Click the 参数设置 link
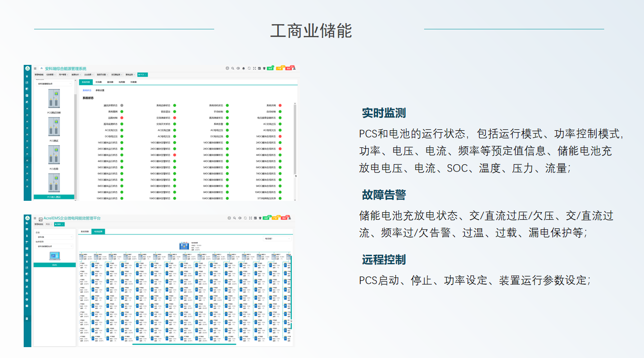The height and width of the screenshot is (358, 644). tap(100, 90)
